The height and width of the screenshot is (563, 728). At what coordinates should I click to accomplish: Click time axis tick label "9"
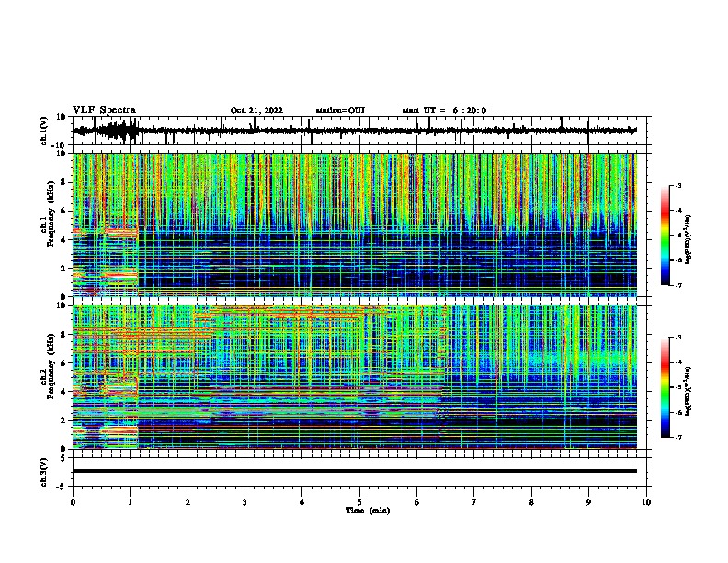[x=588, y=501]
